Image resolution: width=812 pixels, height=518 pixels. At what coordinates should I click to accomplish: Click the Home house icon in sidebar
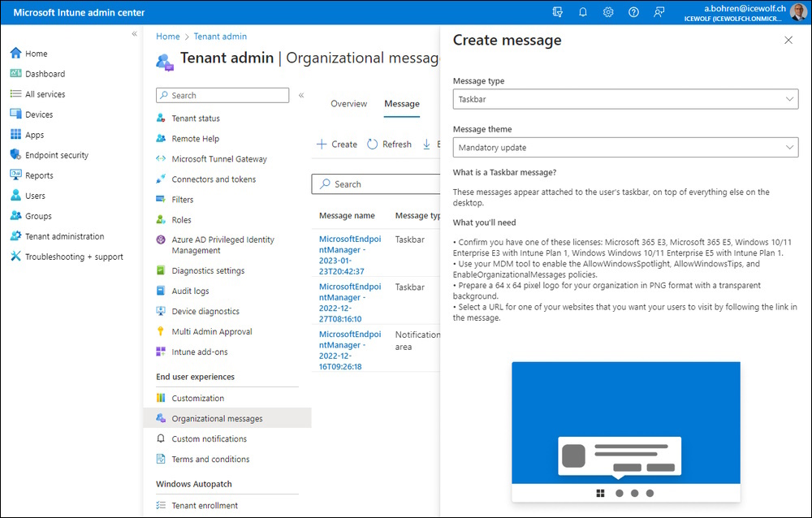pyautogui.click(x=16, y=53)
